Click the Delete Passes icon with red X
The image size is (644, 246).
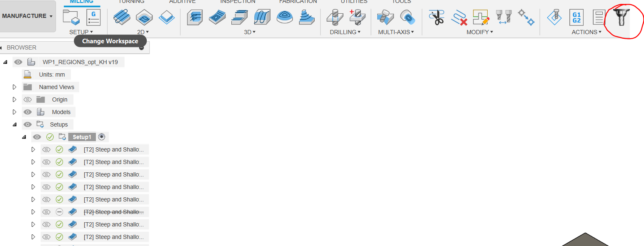click(459, 17)
